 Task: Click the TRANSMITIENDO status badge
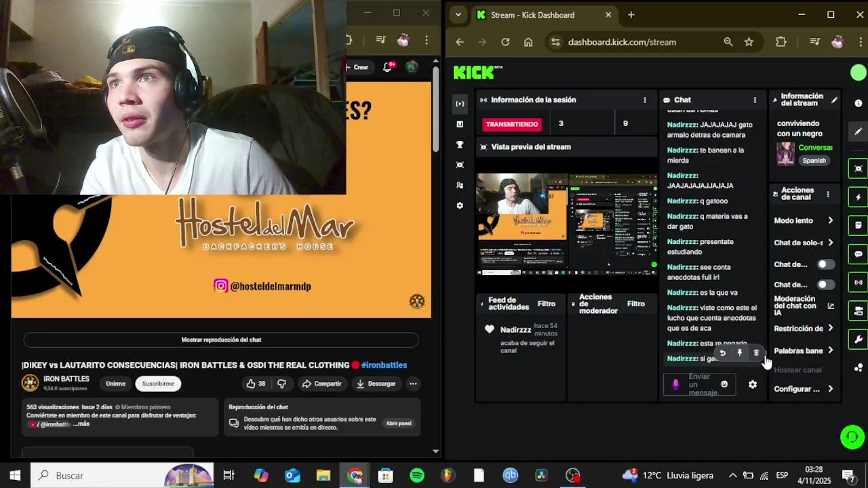(x=512, y=124)
